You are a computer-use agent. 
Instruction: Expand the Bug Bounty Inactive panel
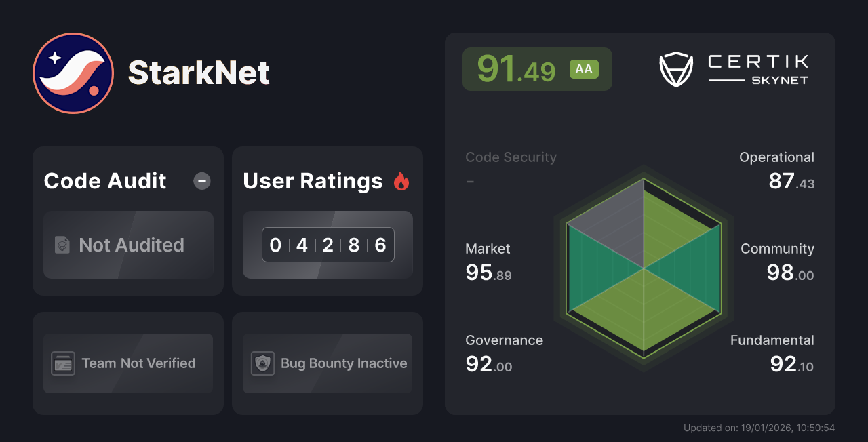pos(327,363)
